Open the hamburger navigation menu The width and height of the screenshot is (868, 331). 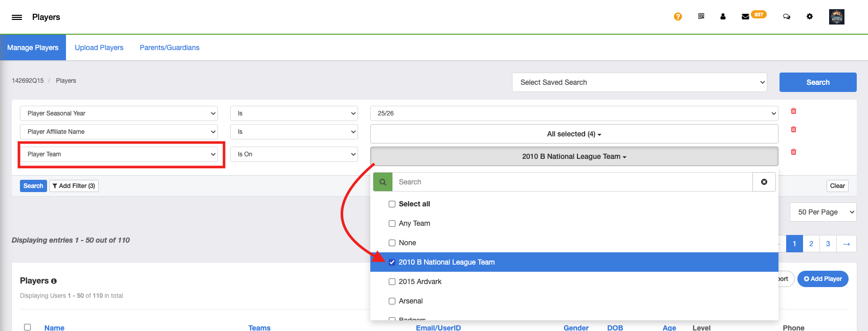[17, 17]
